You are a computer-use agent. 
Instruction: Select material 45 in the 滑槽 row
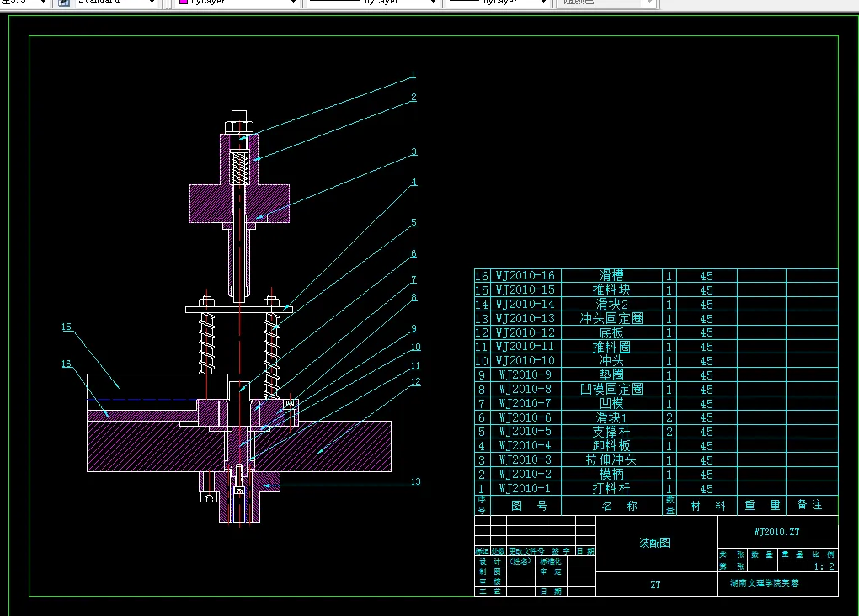(707, 276)
